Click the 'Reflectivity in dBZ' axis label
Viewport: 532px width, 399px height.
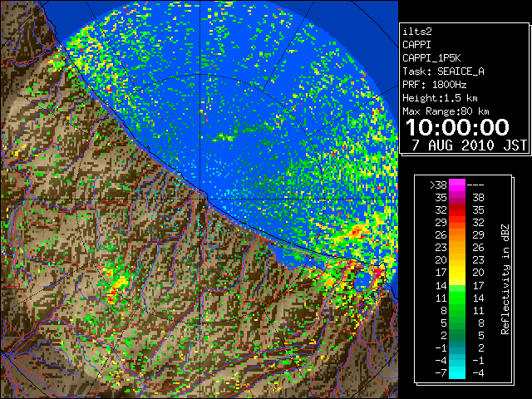click(505, 279)
